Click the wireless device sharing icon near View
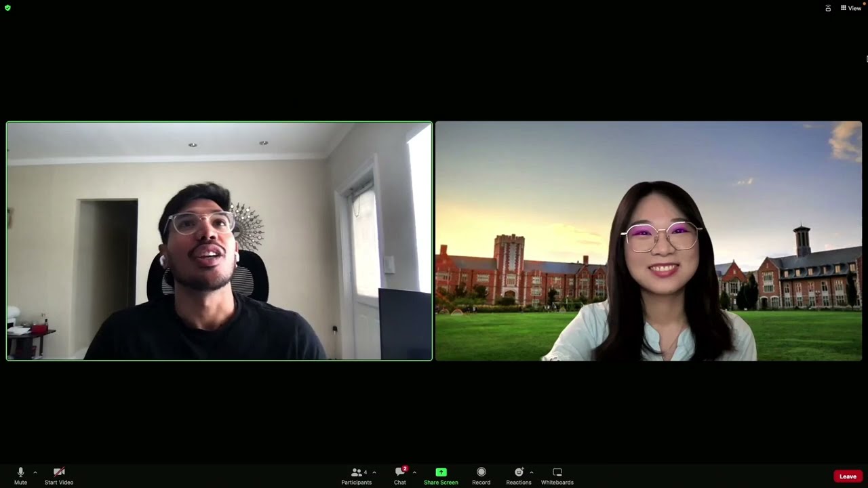 pos(828,8)
